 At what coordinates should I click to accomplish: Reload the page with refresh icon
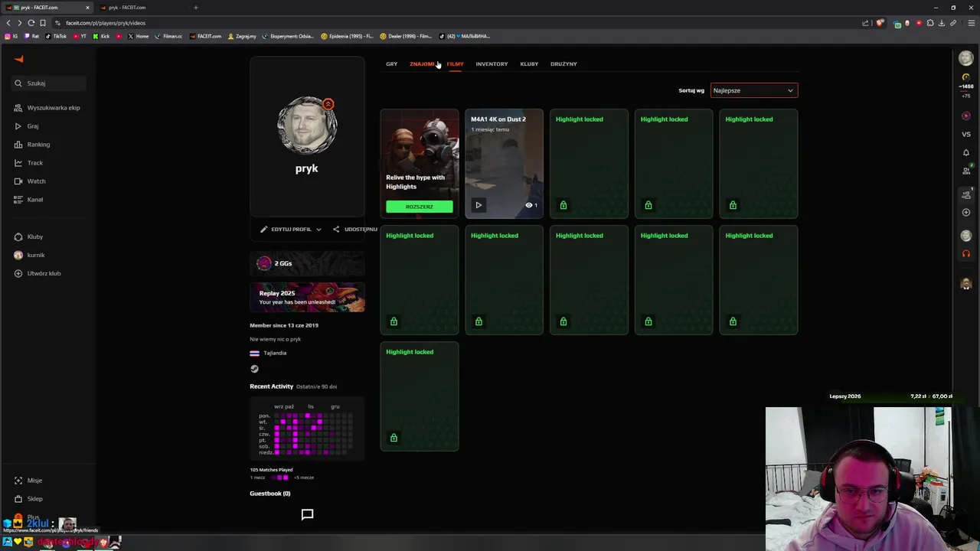coord(31,23)
